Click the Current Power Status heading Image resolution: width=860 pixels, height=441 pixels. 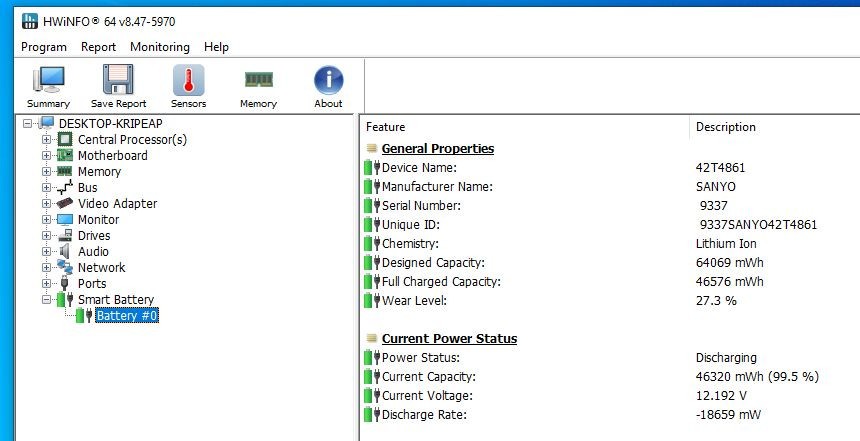(449, 338)
